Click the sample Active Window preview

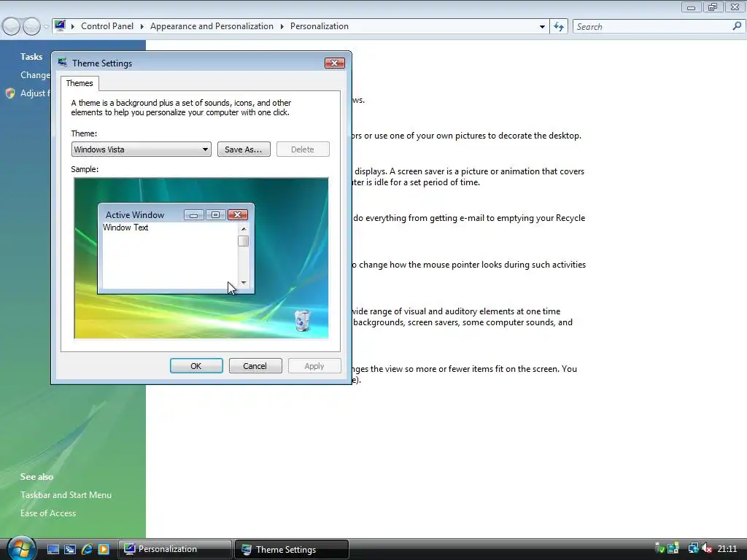177,249
